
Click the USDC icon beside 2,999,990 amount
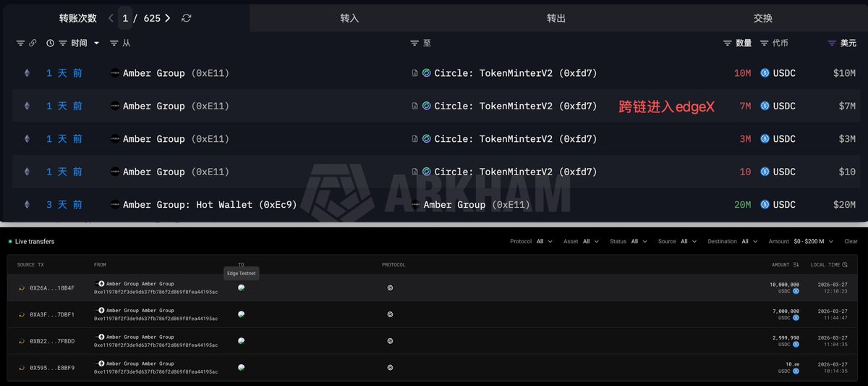click(796, 345)
